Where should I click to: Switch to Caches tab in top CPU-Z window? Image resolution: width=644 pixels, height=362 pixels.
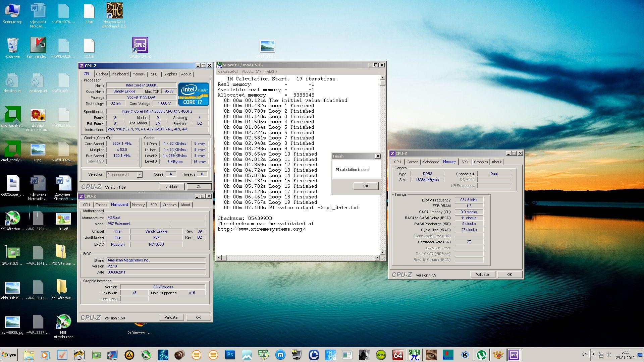pyautogui.click(x=102, y=74)
